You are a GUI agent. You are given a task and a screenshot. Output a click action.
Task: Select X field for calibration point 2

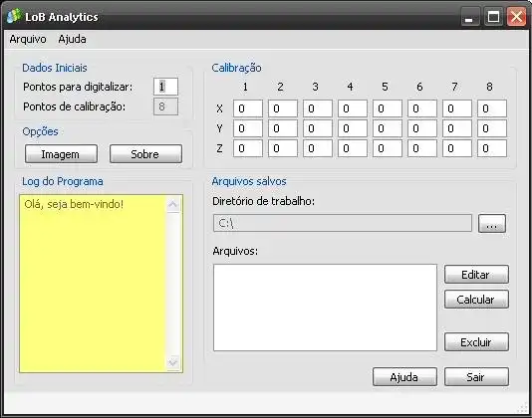pos(283,108)
